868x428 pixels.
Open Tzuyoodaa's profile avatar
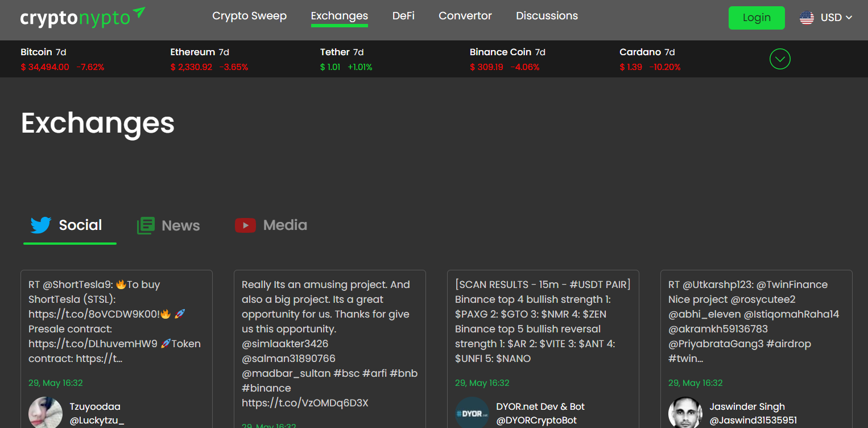[45, 413]
